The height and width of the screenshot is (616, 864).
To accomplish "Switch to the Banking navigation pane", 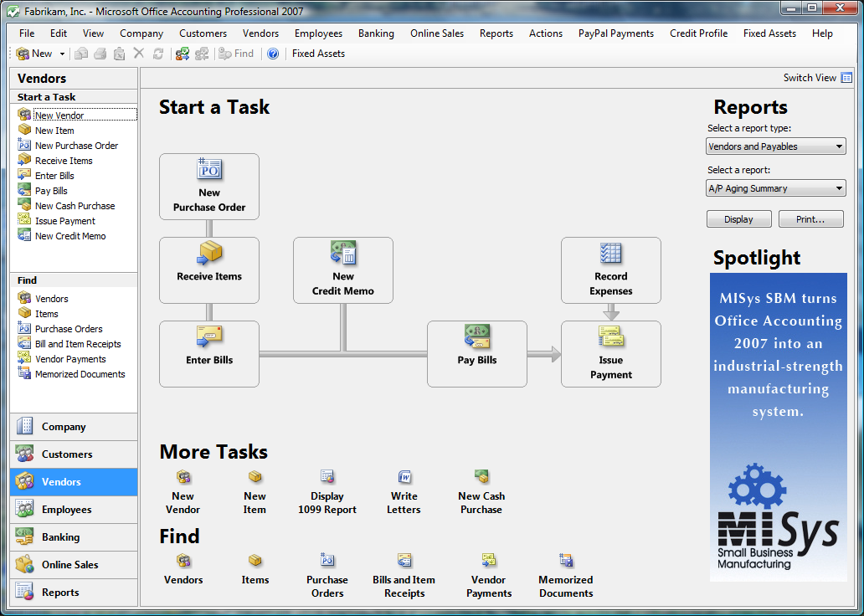I will [74, 537].
